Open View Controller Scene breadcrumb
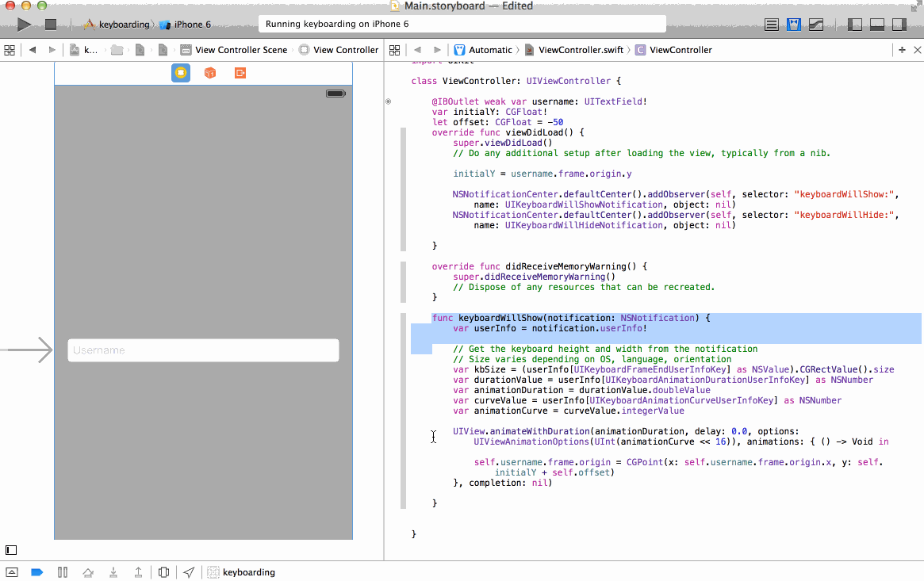This screenshot has width=924, height=581. tap(234, 50)
